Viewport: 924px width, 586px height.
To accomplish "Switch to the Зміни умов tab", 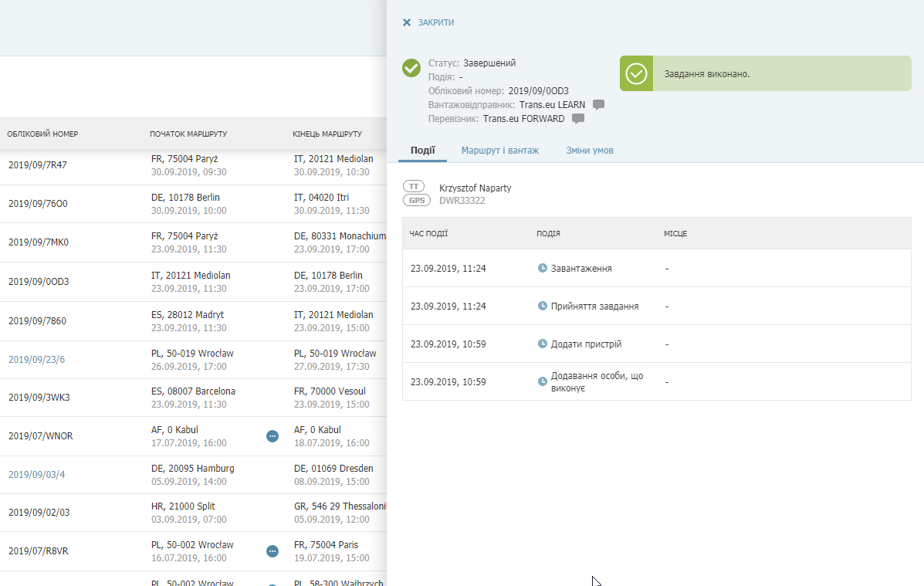I will click(590, 151).
